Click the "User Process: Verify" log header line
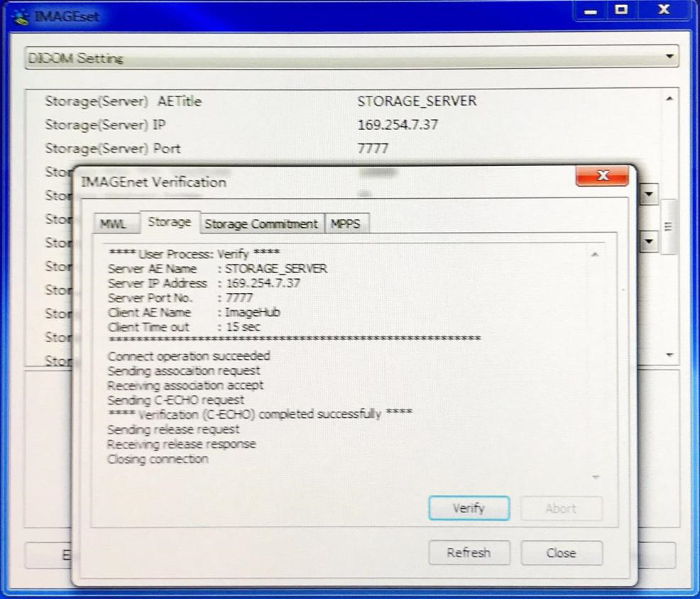 pos(195,254)
